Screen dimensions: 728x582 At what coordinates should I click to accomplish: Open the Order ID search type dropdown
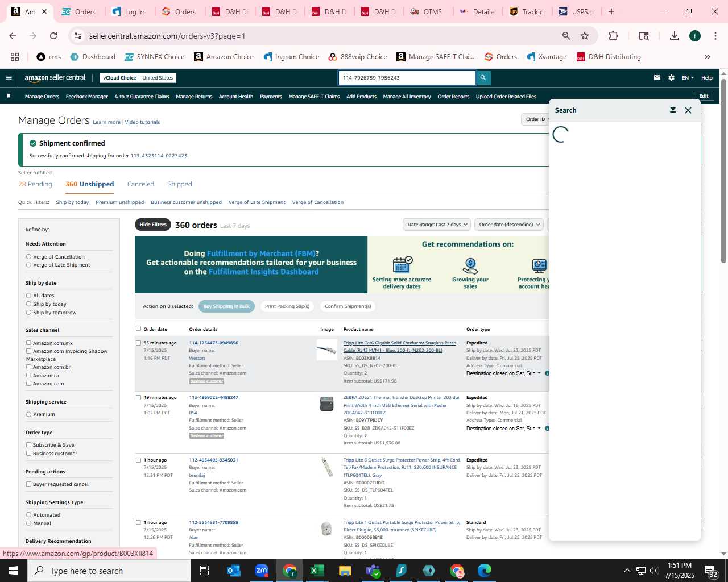point(535,119)
